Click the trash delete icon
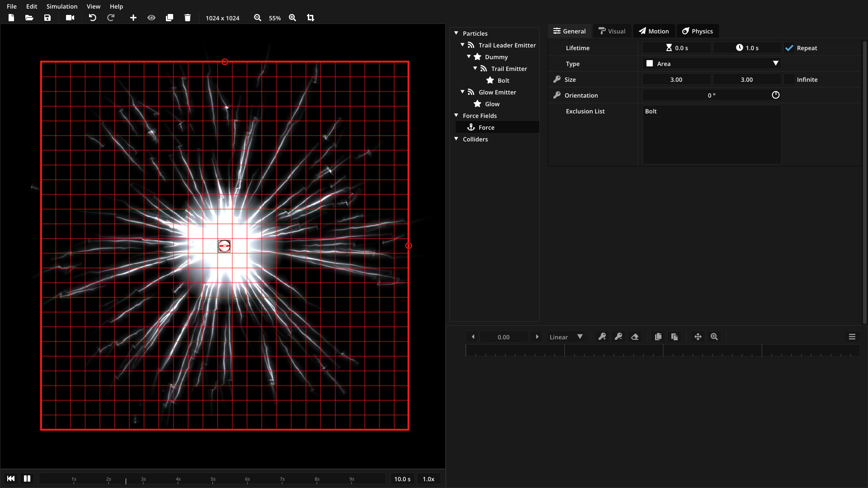This screenshot has height=488, width=868. 188,18
